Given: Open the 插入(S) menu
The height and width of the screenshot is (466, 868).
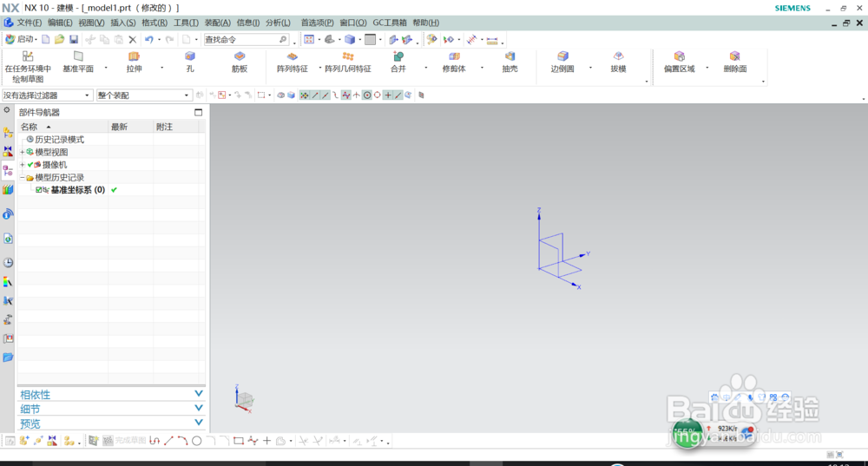Looking at the screenshot, I should point(123,23).
